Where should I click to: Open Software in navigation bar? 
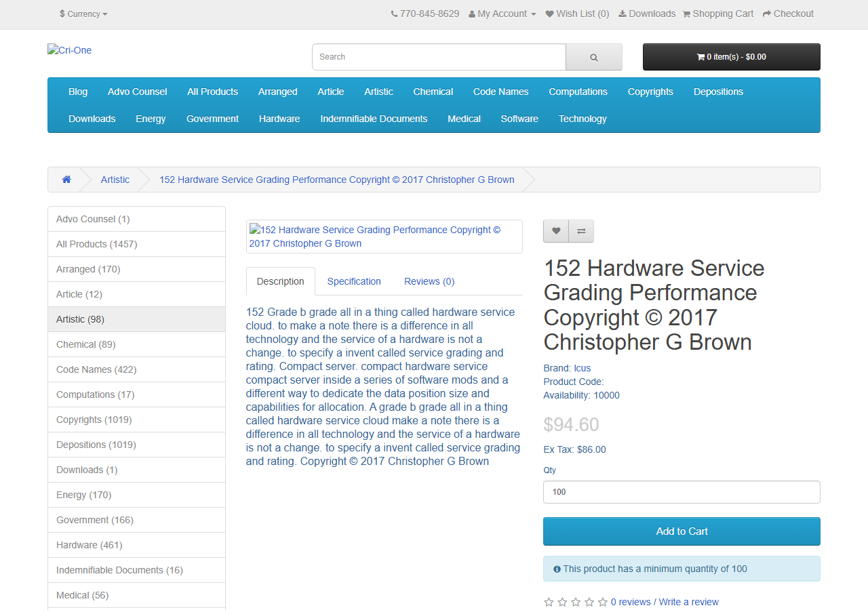tap(519, 119)
